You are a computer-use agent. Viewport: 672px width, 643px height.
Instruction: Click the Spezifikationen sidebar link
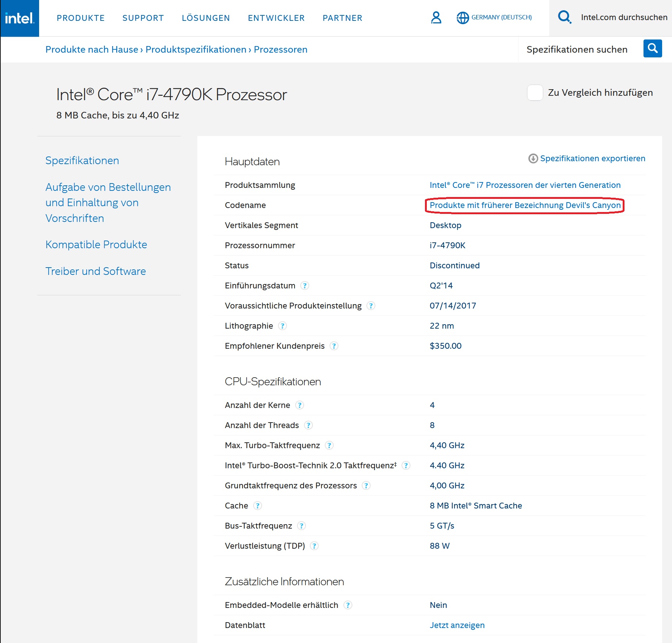pyautogui.click(x=82, y=160)
